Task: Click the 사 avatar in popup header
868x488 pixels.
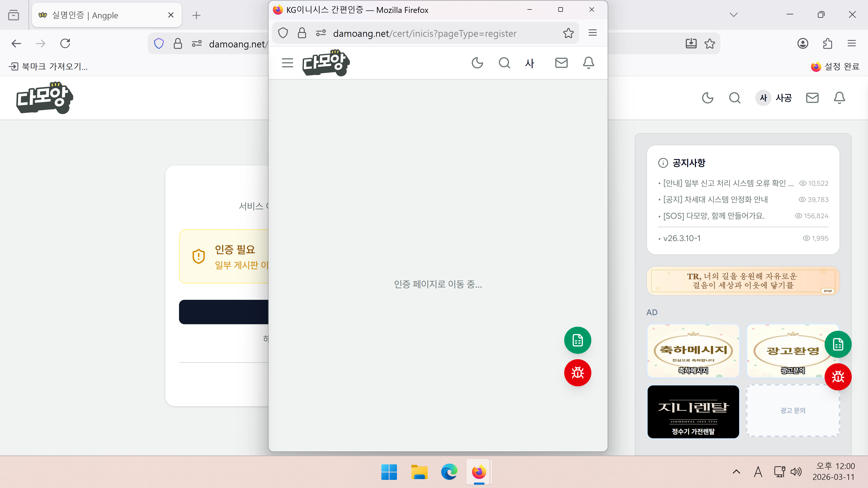Action: point(530,63)
